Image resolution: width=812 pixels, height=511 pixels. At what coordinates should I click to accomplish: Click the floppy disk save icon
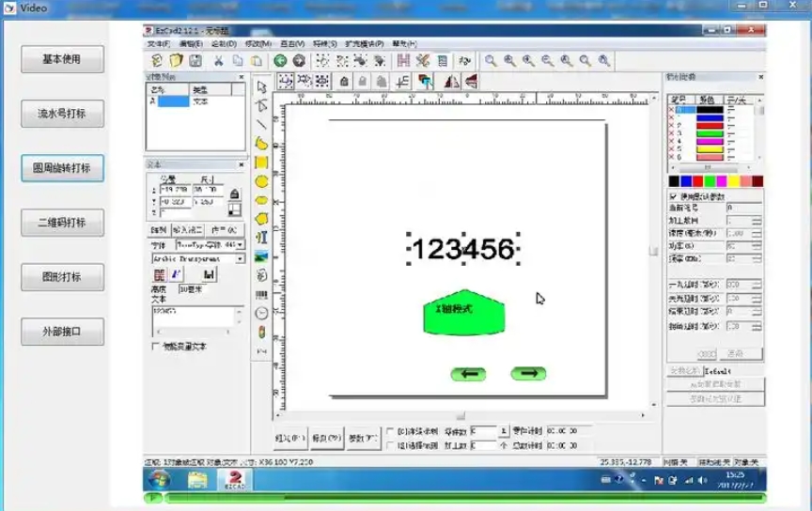pos(195,61)
